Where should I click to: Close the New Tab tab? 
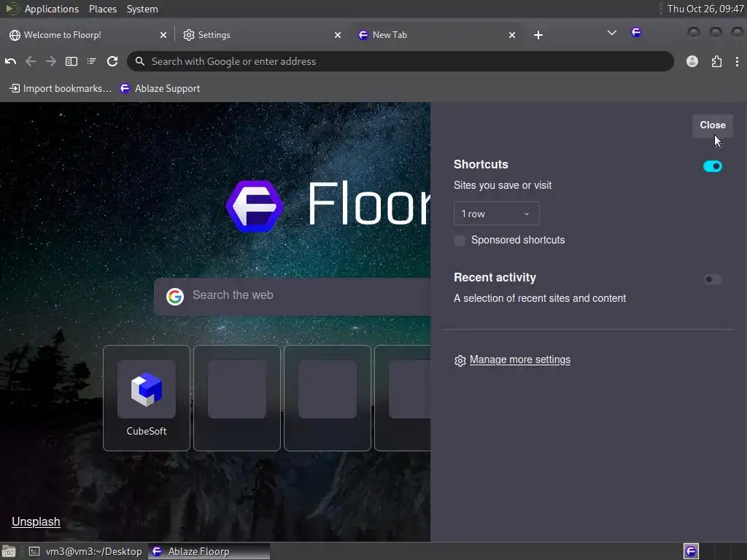512,35
